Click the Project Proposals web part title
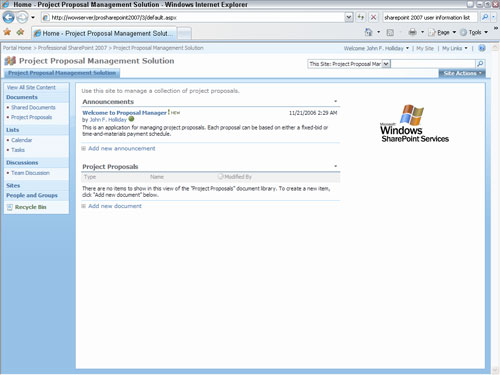 pyautogui.click(x=110, y=167)
